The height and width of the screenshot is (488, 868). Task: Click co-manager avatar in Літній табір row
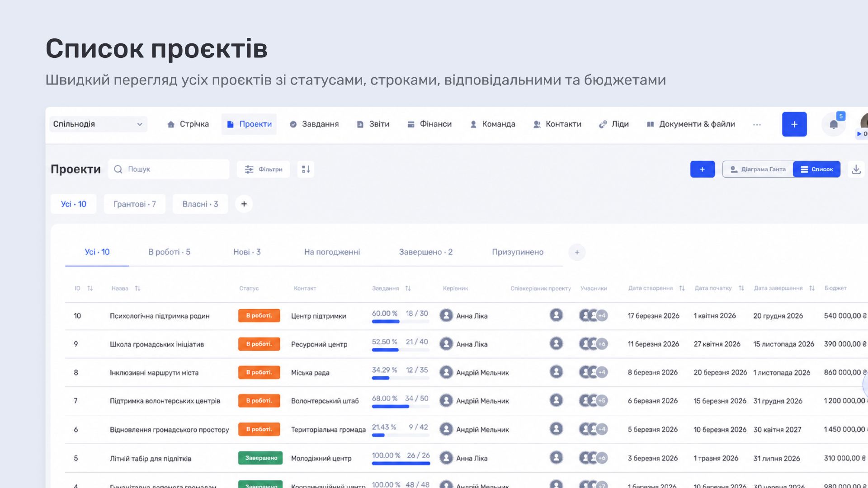556,458
